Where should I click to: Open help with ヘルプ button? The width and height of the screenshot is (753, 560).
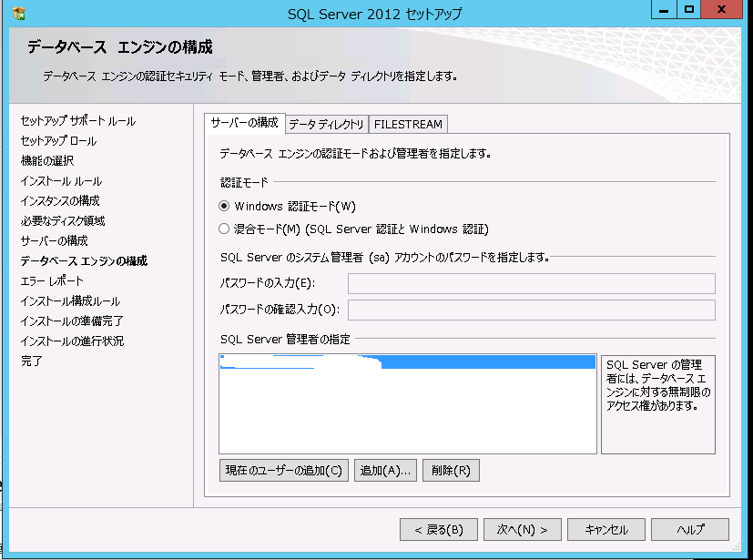(x=690, y=530)
